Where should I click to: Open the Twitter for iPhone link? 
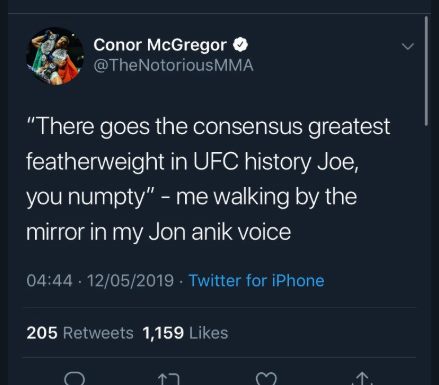tap(256, 280)
